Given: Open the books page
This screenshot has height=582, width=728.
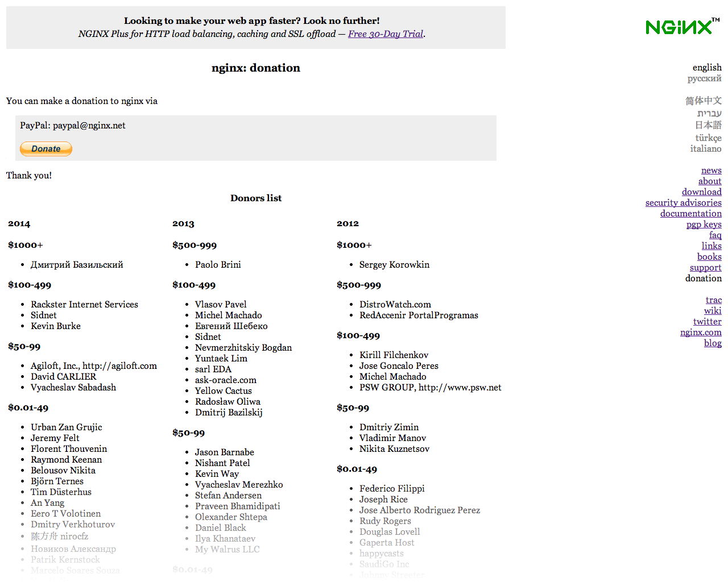Looking at the screenshot, I should [709, 257].
